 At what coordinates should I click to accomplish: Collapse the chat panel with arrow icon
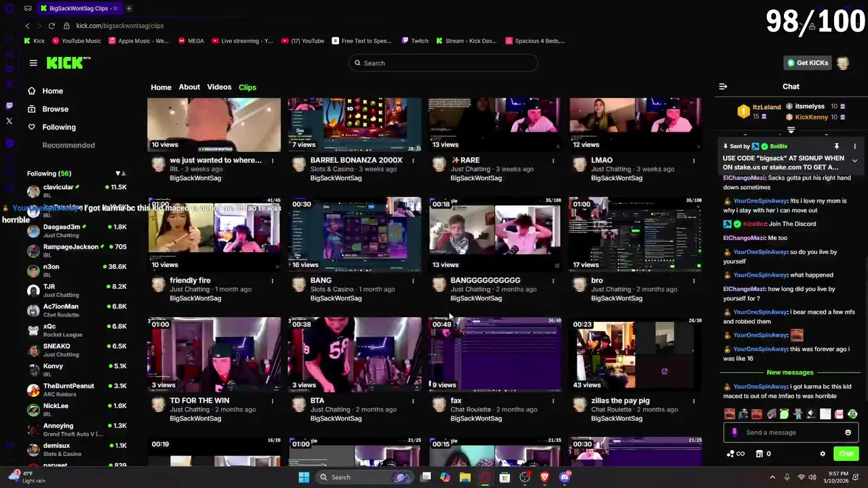coord(723,87)
